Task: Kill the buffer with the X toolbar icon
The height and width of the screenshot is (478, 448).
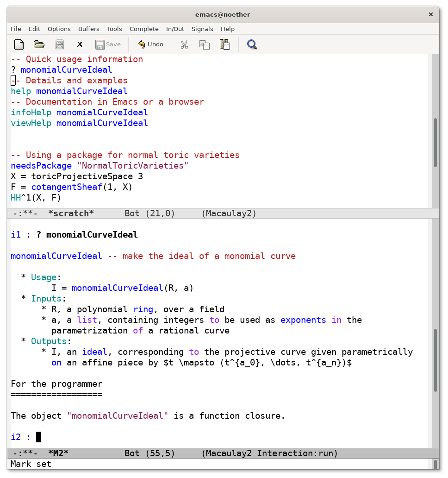Action: [80, 44]
